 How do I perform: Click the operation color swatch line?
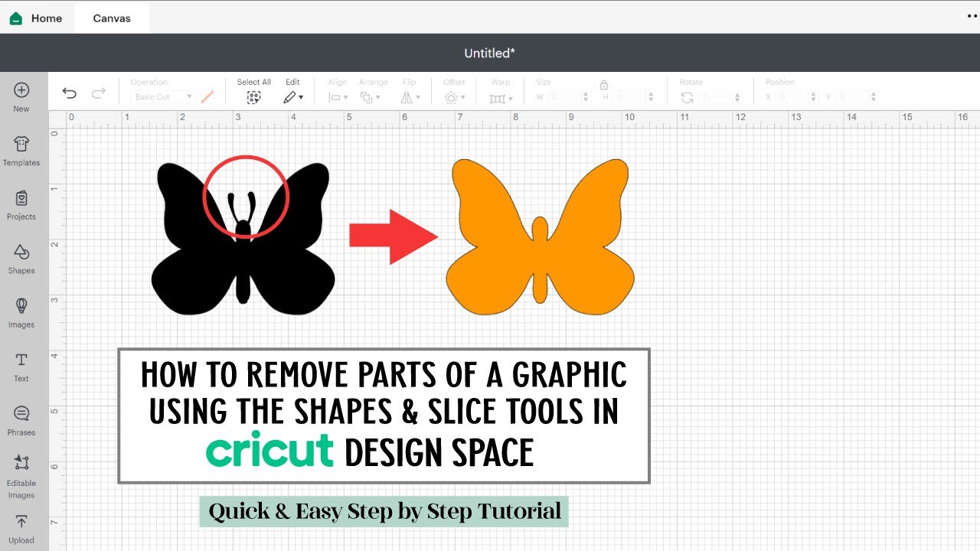coord(207,97)
